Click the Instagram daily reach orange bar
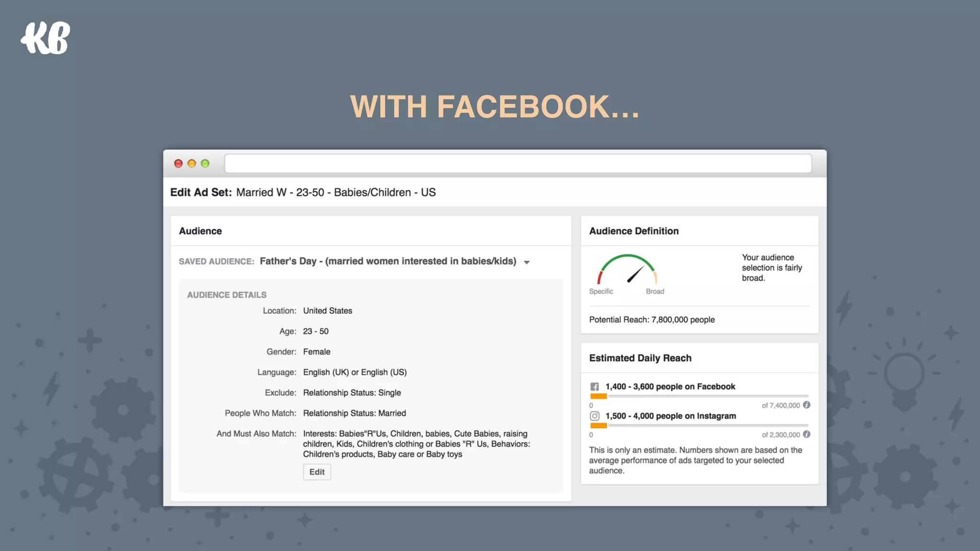The width and height of the screenshot is (980, 551). coord(598,426)
